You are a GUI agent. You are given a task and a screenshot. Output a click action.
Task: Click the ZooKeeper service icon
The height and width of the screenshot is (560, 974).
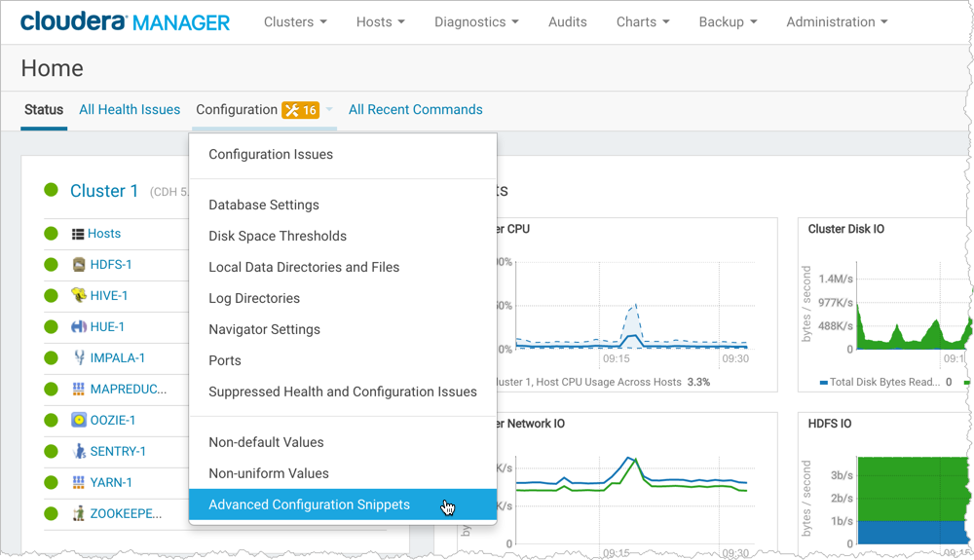80,514
